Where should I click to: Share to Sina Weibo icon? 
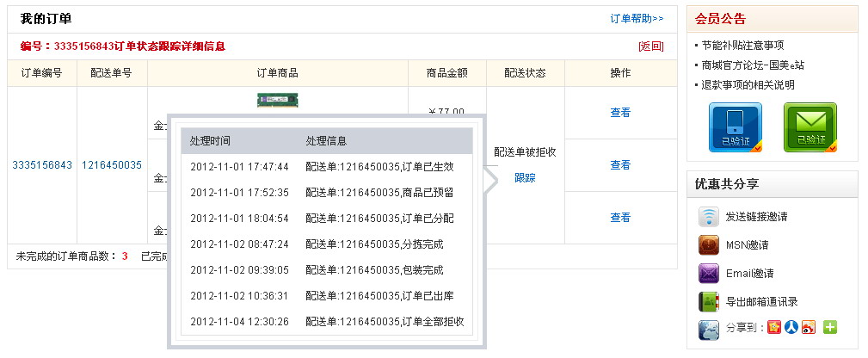click(x=807, y=327)
